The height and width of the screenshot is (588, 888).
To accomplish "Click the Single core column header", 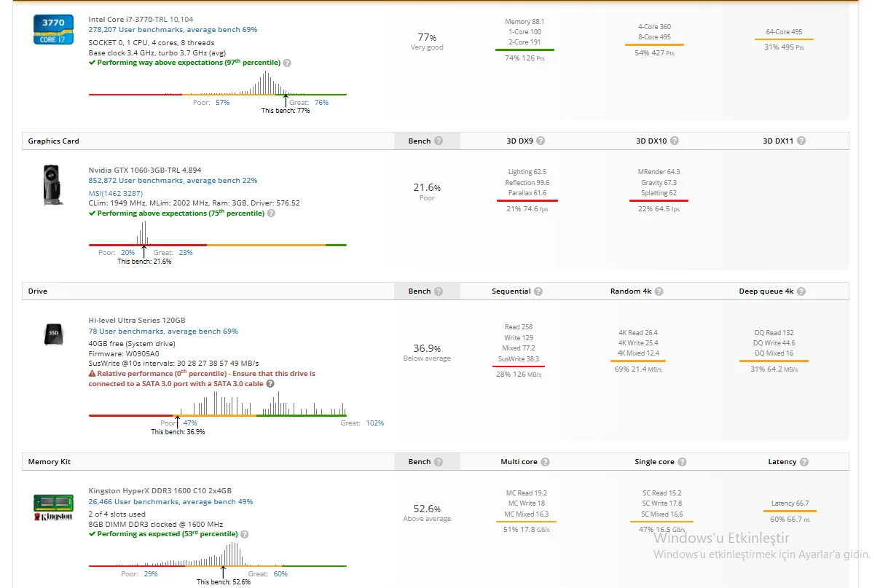I will [x=654, y=462].
